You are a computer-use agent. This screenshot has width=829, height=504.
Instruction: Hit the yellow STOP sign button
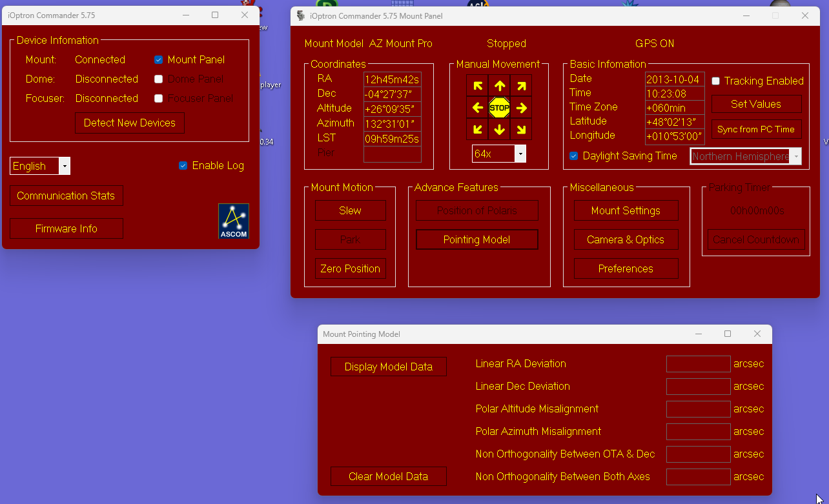coord(500,108)
